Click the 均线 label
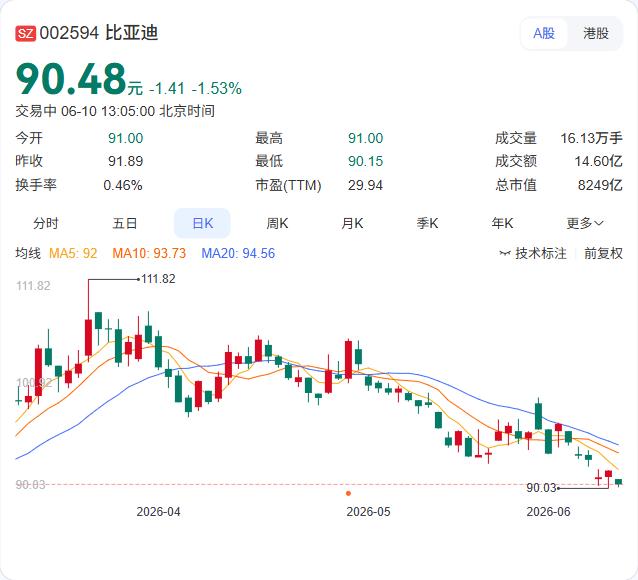 [x=28, y=254]
